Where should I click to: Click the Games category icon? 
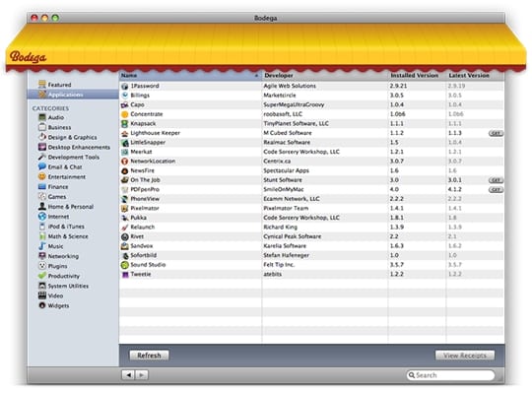42,196
